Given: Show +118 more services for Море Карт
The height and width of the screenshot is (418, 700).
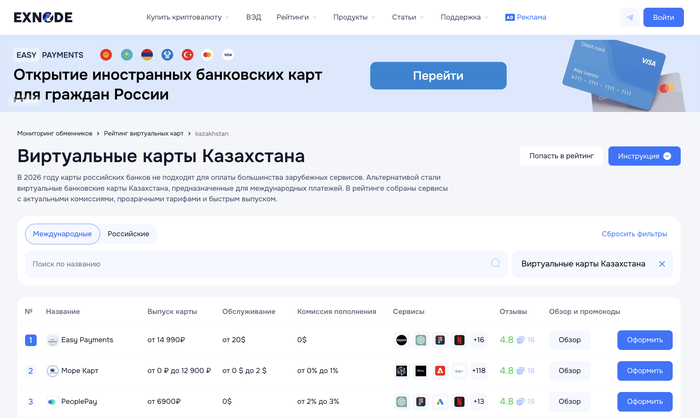Looking at the screenshot, I should pyautogui.click(x=479, y=371).
